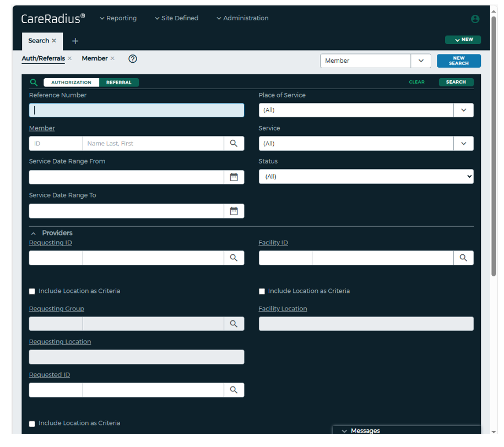Expand the Place of Service dropdown
The width and height of the screenshot is (504, 447).
pos(463,110)
